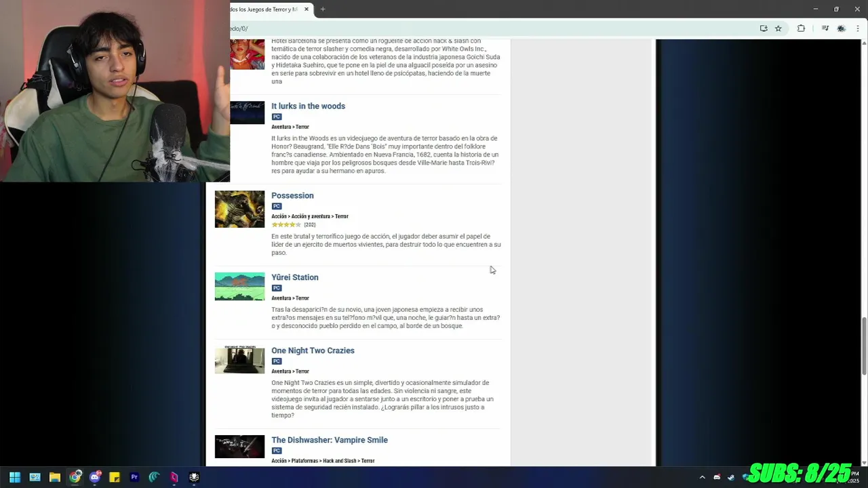This screenshot has width=868, height=488.
Task: Click 'Aventura > Terror' under One Night Two Crazies
Action: click(x=290, y=372)
